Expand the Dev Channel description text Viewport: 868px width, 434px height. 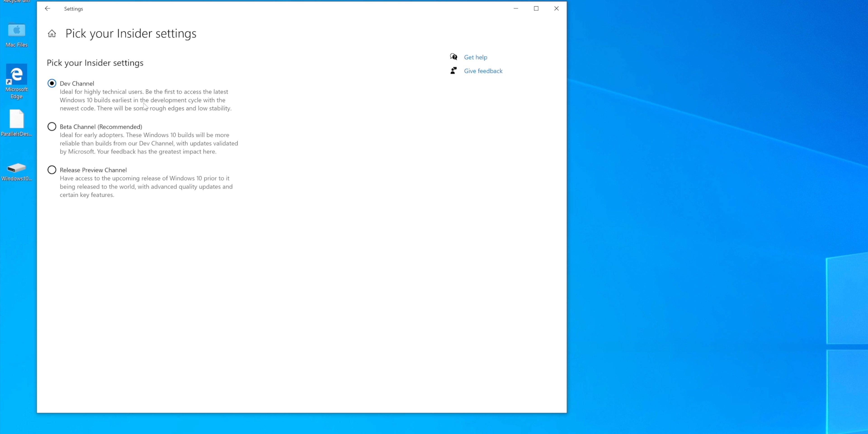146,100
